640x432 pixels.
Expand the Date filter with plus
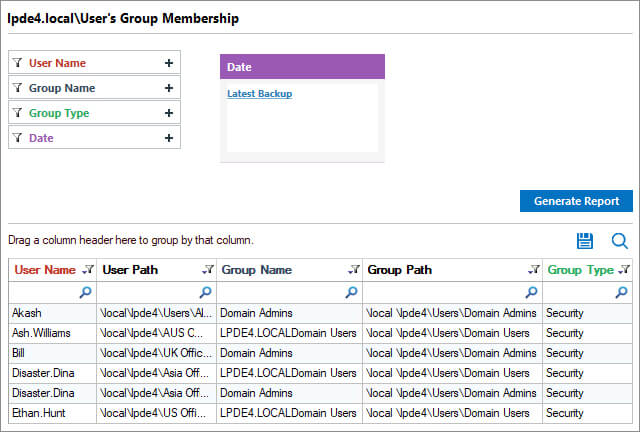(169, 138)
